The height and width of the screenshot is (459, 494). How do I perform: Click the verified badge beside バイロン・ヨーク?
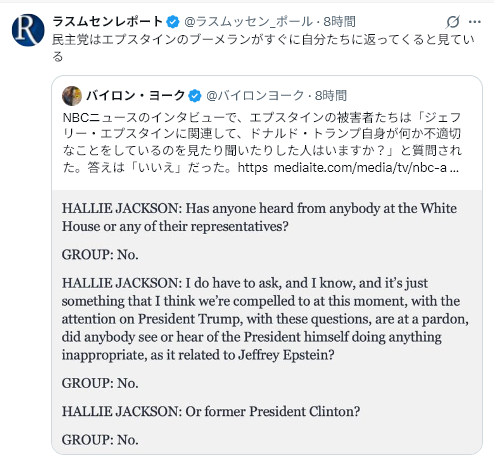tap(195, 96)
